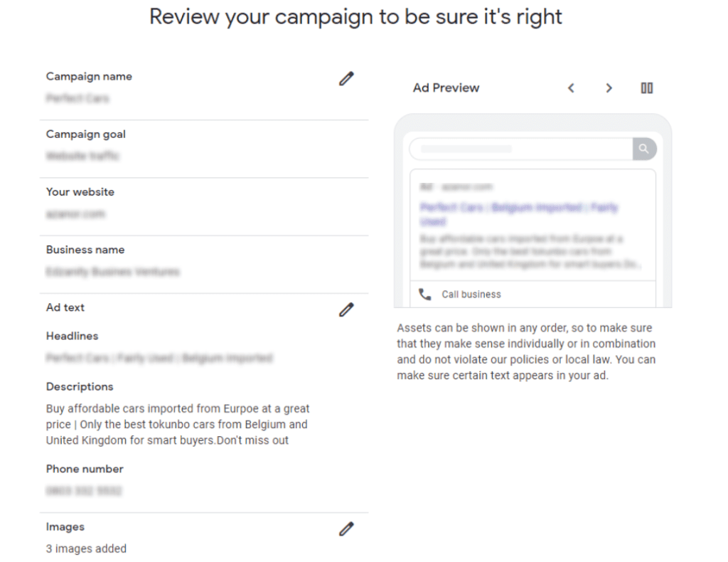Edit the Ad text using the pencil icon

(346, 309)
